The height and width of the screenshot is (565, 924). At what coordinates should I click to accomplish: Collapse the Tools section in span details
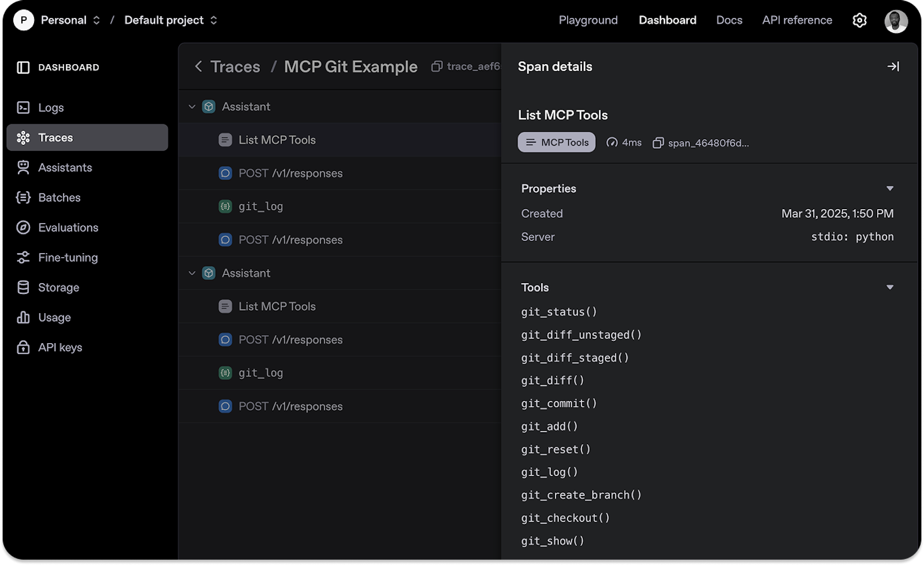pos(890,287)
